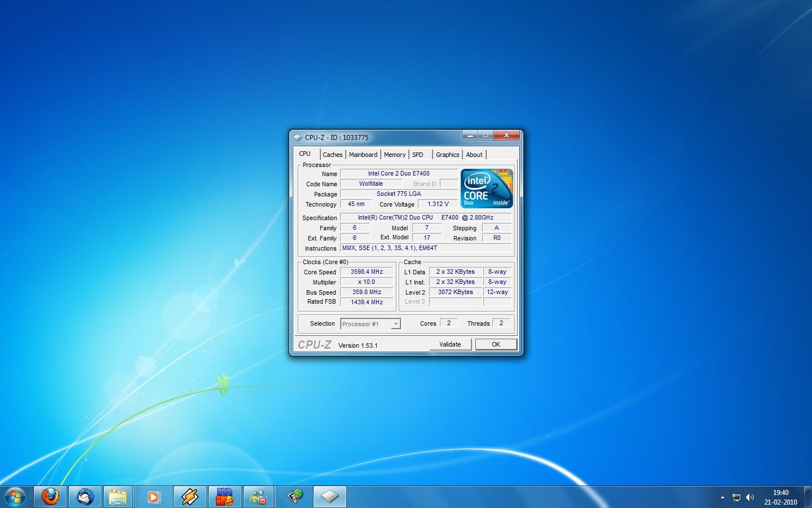The image size is (812, 508).
Task: Click the Ext. Model value '17'
Action: [427, 238]
